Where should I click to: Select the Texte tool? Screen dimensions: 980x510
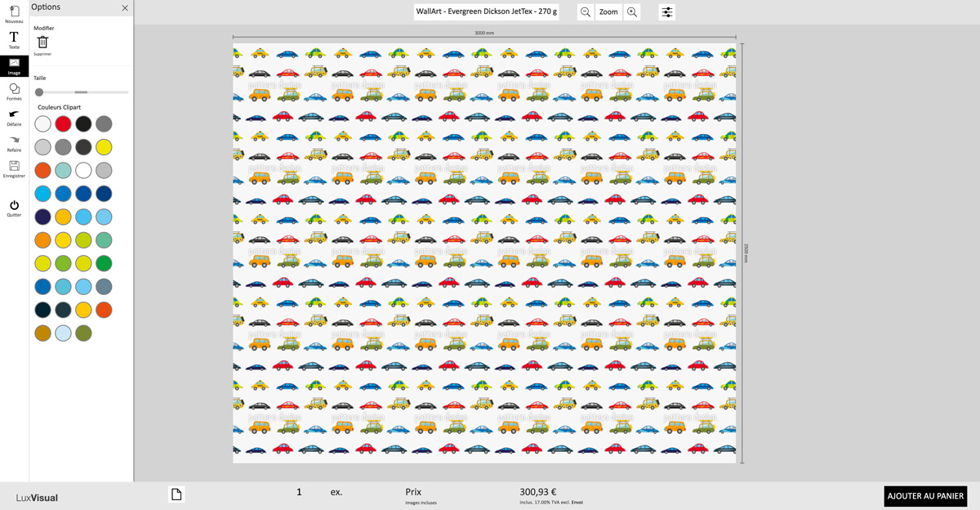pyautogui.click(x=14, y=38)
